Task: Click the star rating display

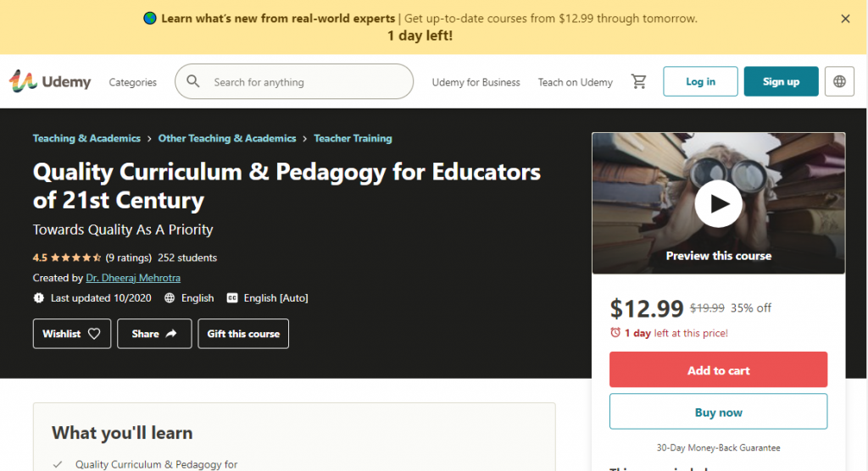Action: (x=76, y=258)
